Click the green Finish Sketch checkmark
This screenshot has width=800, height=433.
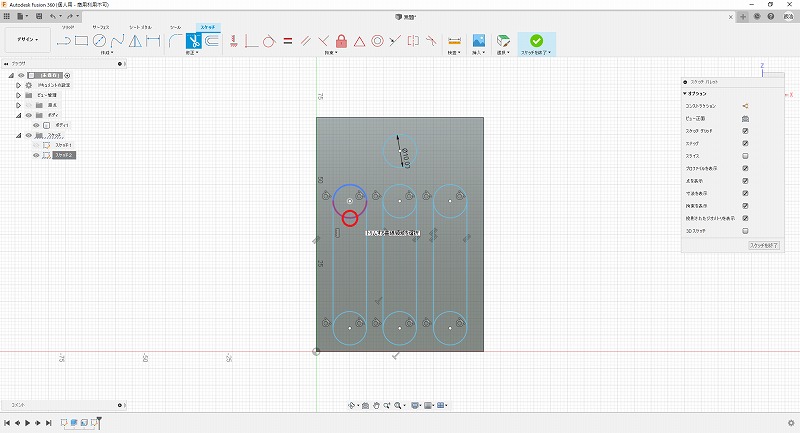pos(537,41)
